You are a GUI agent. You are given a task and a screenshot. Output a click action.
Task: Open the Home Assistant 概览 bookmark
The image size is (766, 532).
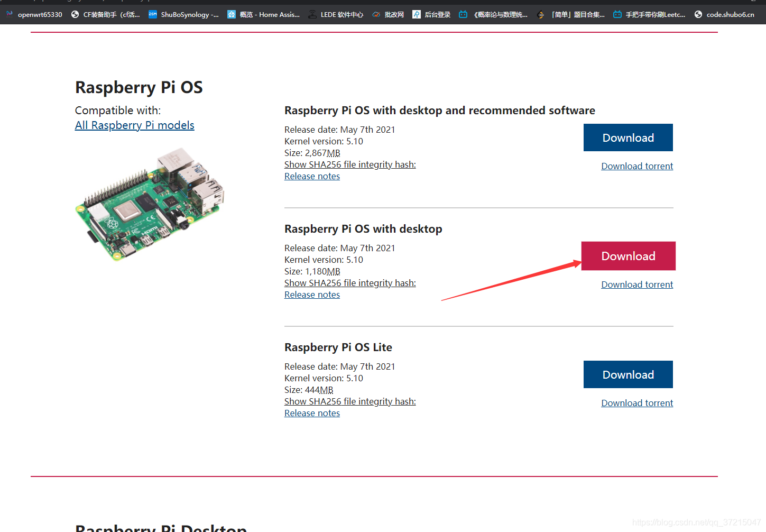[x=263, y=14]
